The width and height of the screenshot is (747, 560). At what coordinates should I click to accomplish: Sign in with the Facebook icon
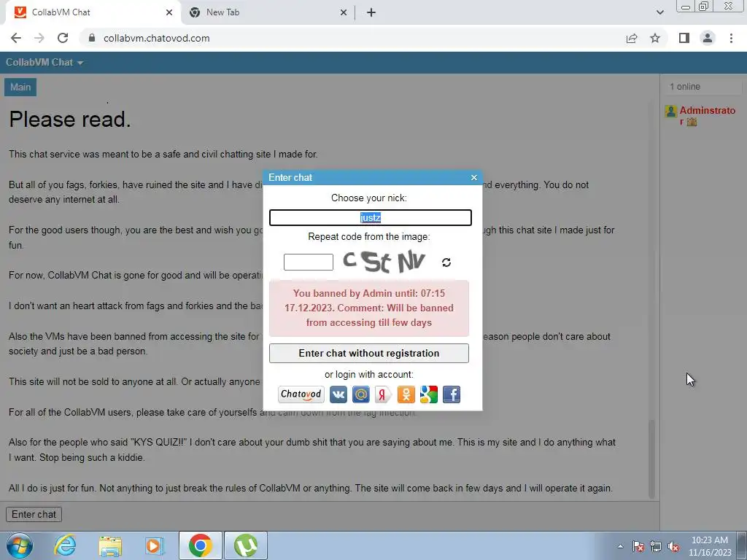[x=452, y=394]
